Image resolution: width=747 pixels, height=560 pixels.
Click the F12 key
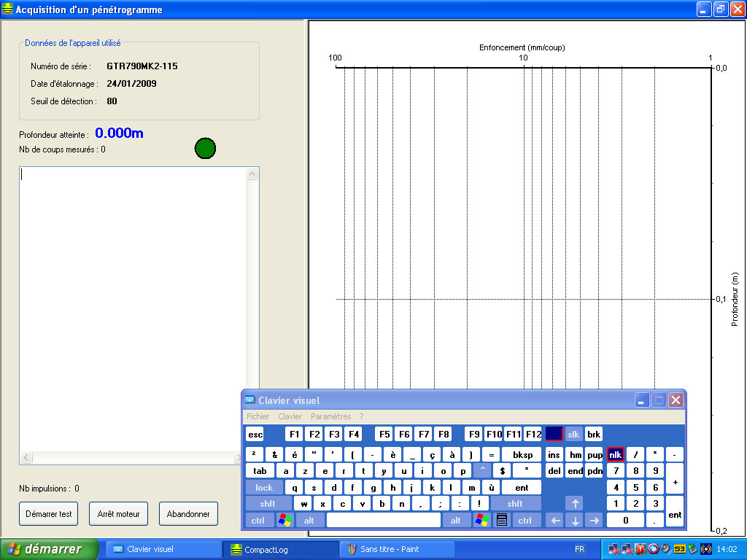coord(533,435)
